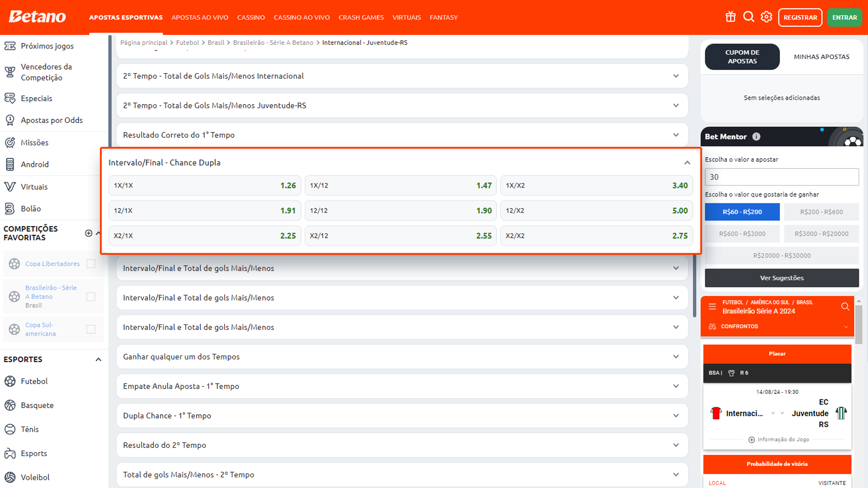Click the Ver Sugestões button
The width and height of the screenshot is (868, 488).
(x=782, y=278)
